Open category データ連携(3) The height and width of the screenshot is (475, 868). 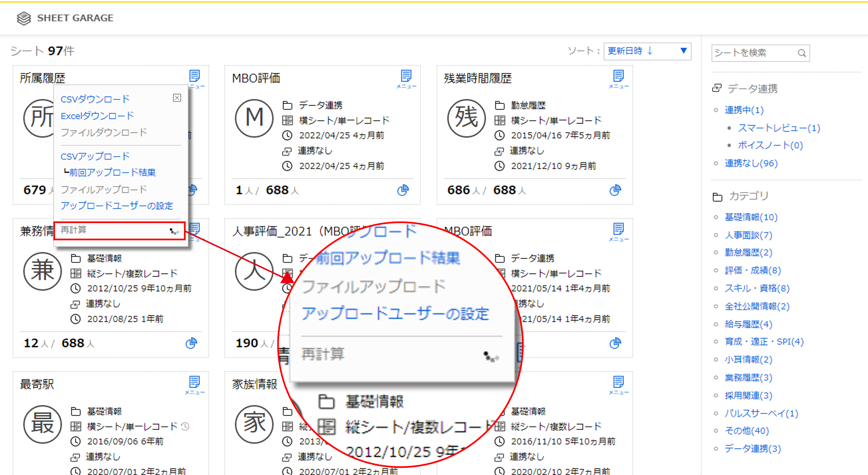click(753, 448)
